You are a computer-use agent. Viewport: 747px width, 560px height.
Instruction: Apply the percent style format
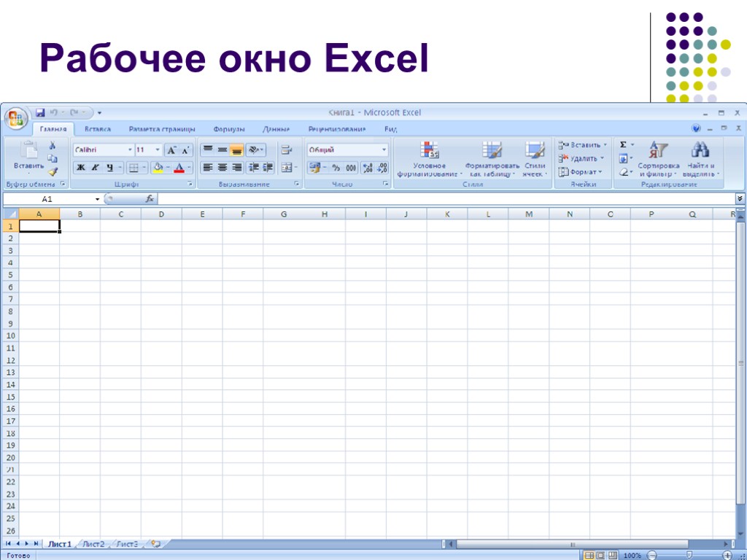pyautogui.click(x=336, y=167)
